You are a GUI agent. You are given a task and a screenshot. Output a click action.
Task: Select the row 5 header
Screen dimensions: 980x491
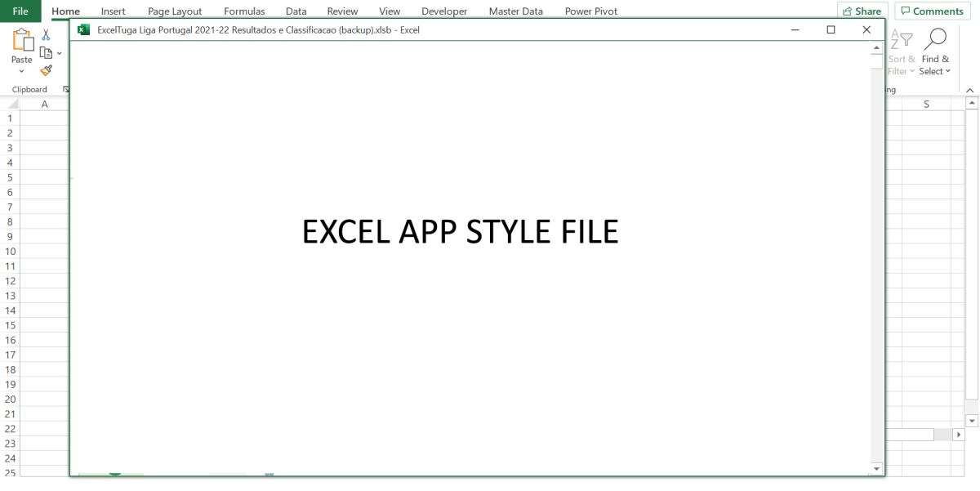pos(10,177)
